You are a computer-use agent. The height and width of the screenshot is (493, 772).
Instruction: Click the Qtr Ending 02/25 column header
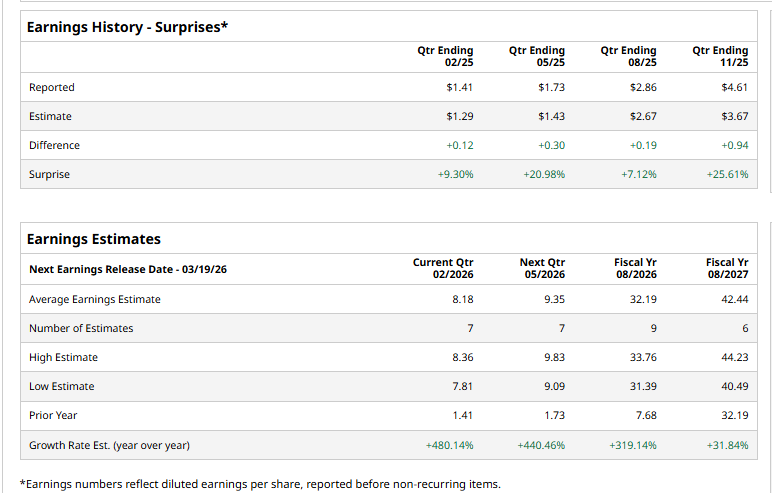(445, 56)
